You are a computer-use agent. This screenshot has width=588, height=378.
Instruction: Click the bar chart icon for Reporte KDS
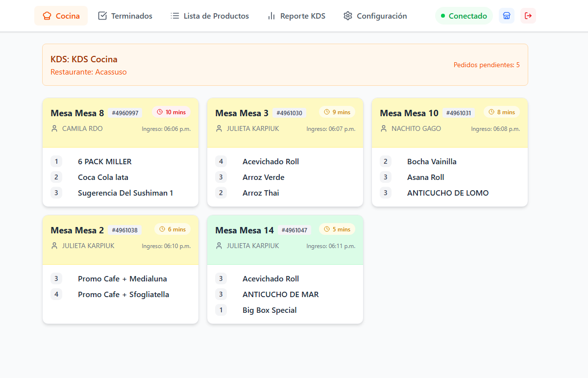click(271, 16)
